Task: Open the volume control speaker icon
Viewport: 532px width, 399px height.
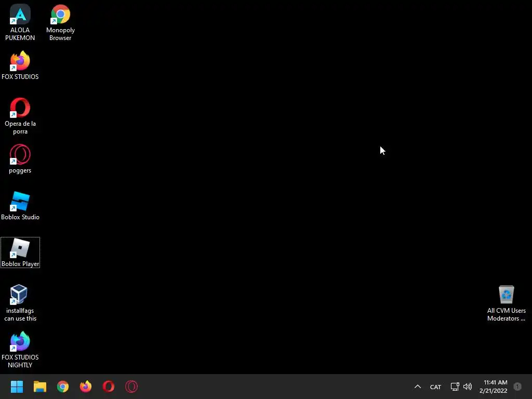Action: point(468,387)
